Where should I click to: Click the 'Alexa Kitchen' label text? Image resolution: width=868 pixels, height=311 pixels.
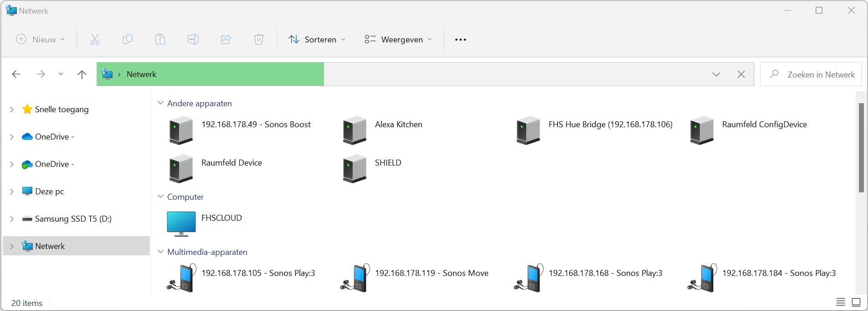pyautogui.click(x=399, y=124)
